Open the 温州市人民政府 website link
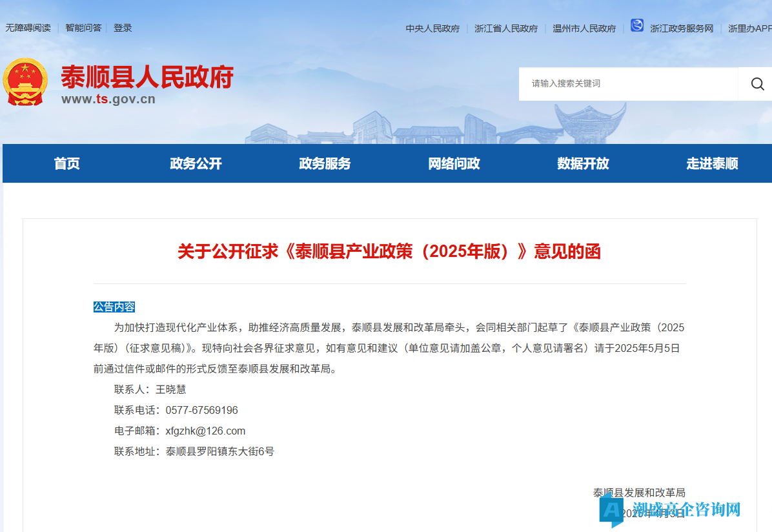 tap(584, 28)
